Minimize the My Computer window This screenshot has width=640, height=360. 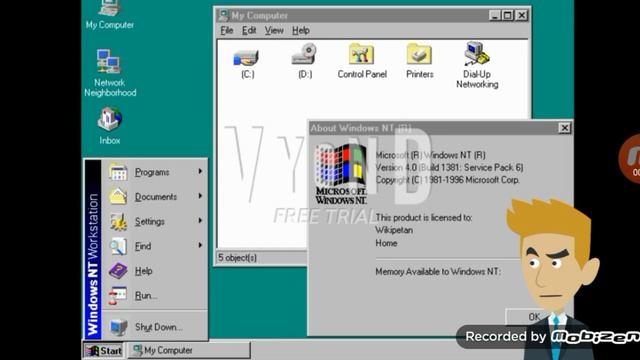(x=495, y=16)
